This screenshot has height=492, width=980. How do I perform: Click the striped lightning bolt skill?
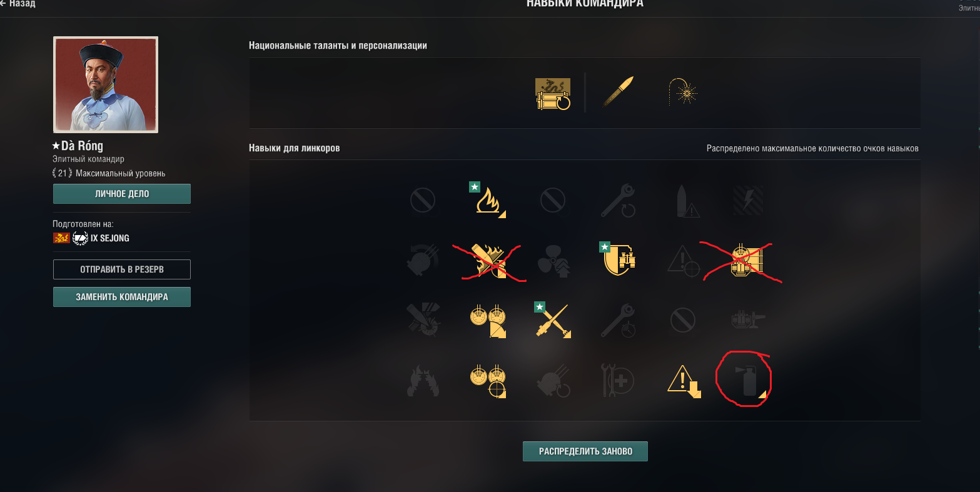pyautogui.click(x=748, y=201)
